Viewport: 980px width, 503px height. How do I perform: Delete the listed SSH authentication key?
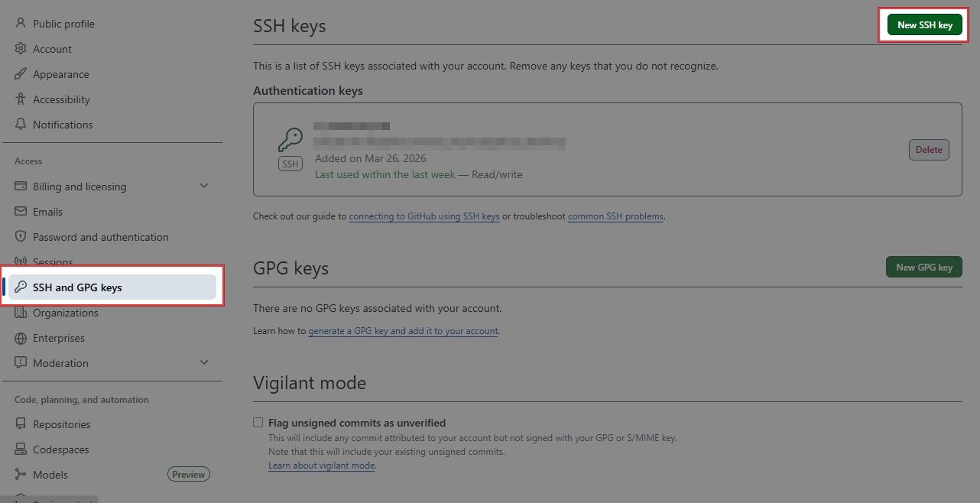929,150
